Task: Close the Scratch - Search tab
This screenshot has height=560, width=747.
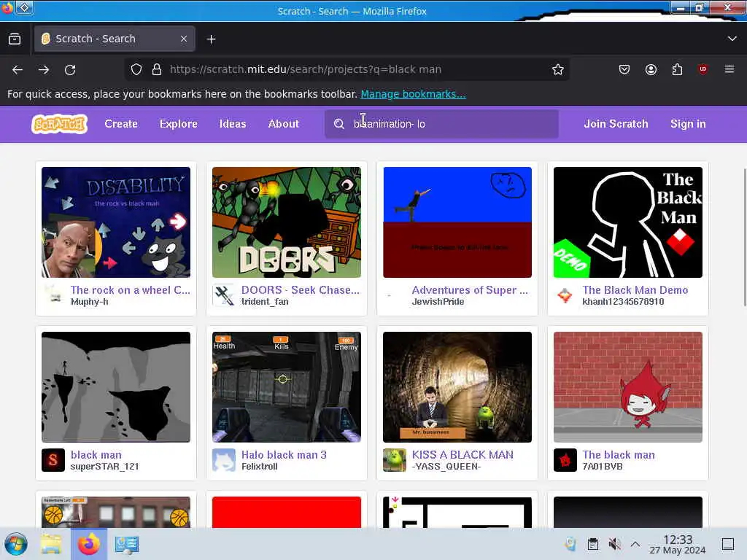Action: [x=184, y=39]
